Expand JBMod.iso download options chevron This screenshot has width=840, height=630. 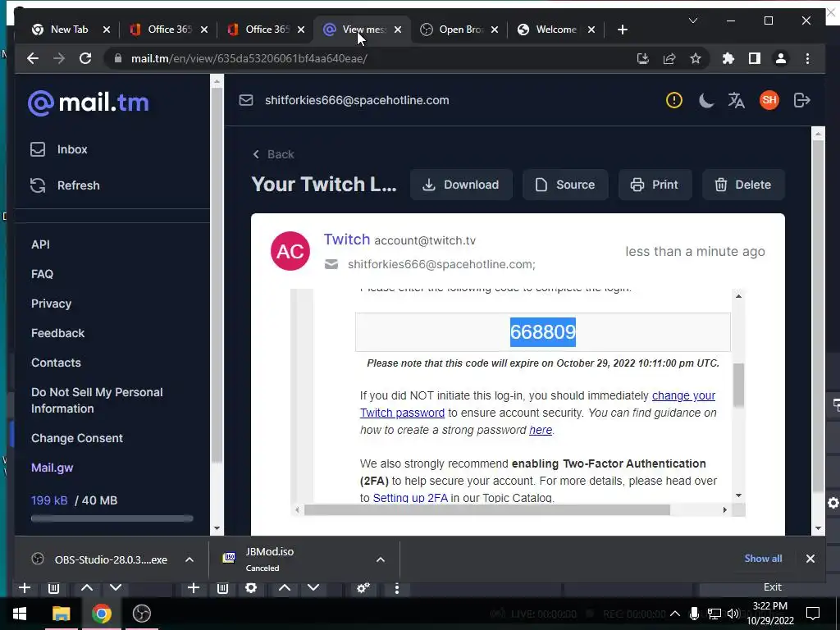pyautogui.click(x=381, y=559)
